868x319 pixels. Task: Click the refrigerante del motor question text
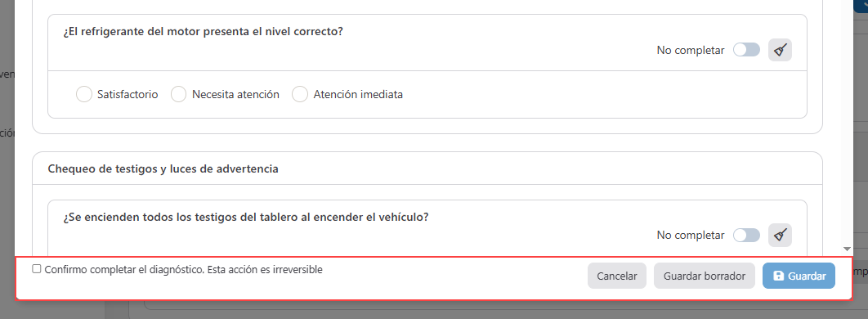pos(204,32)
